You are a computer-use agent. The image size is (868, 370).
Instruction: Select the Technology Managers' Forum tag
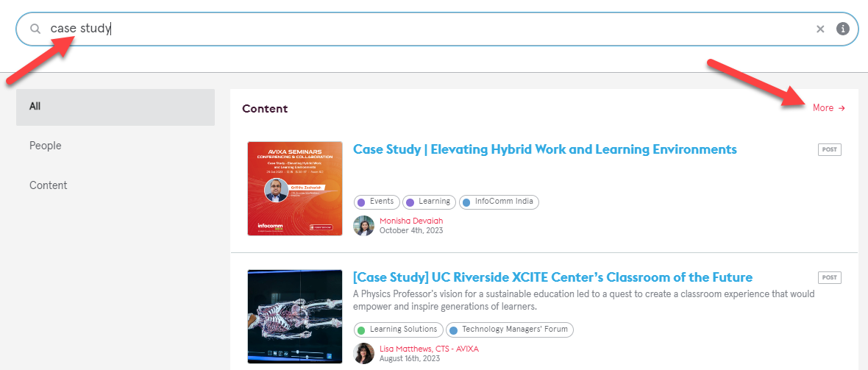[x=509, y=330]
